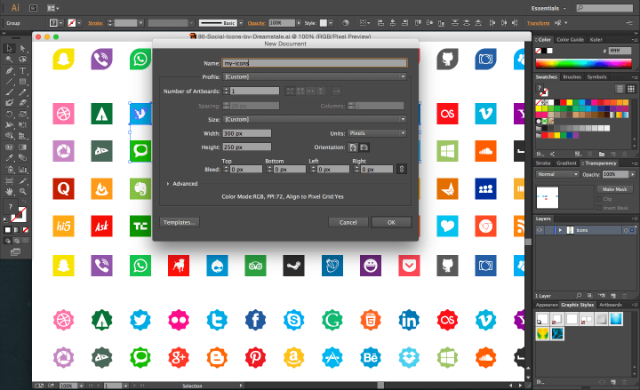
Task: Click the Make Mask button
Action: (614, 189)
